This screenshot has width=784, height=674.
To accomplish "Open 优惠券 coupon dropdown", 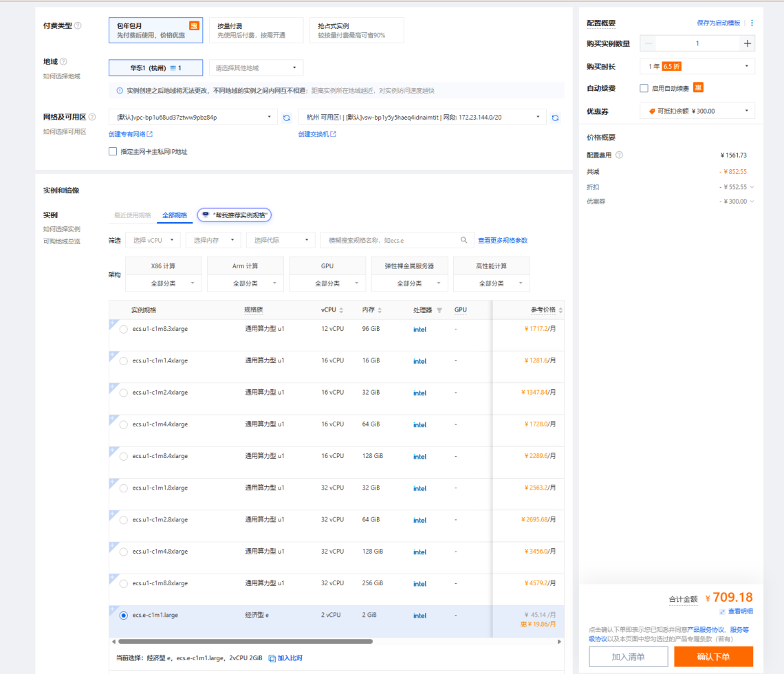I will [x=697, y=111].
